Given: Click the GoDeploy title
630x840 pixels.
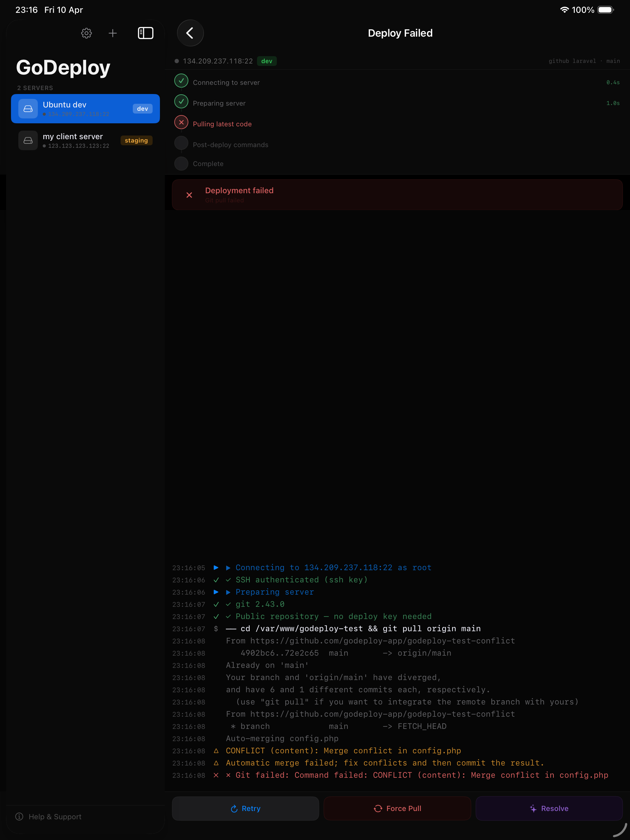Looking at the screenshot, I should 63,67.
